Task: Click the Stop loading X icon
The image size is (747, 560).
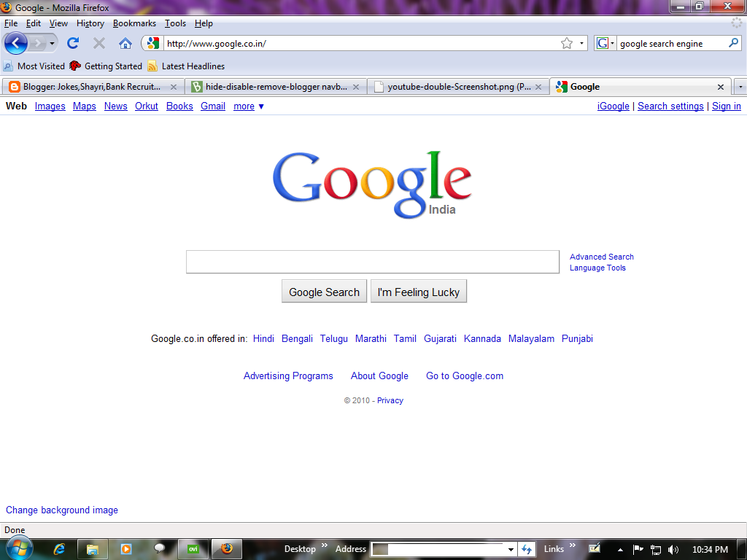Action: click(x=99, y=43)
